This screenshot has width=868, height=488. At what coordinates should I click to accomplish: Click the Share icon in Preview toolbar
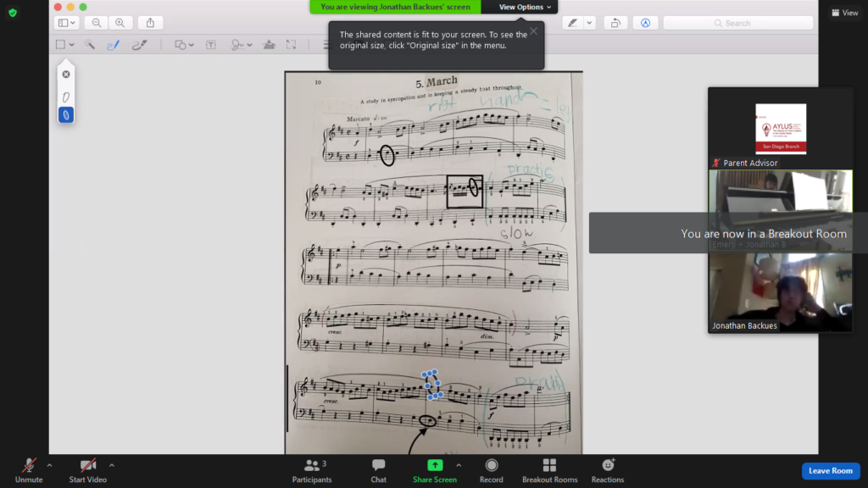[150, 23]
